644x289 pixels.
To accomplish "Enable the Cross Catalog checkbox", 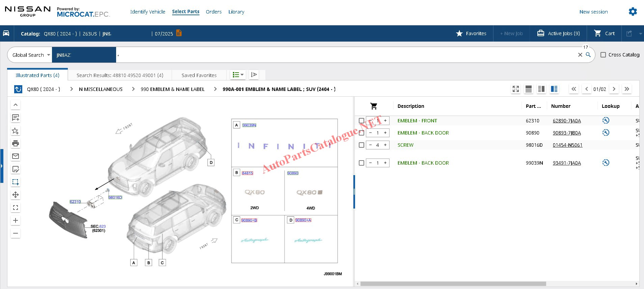I will pyautogui.click(x=603, y=55).
